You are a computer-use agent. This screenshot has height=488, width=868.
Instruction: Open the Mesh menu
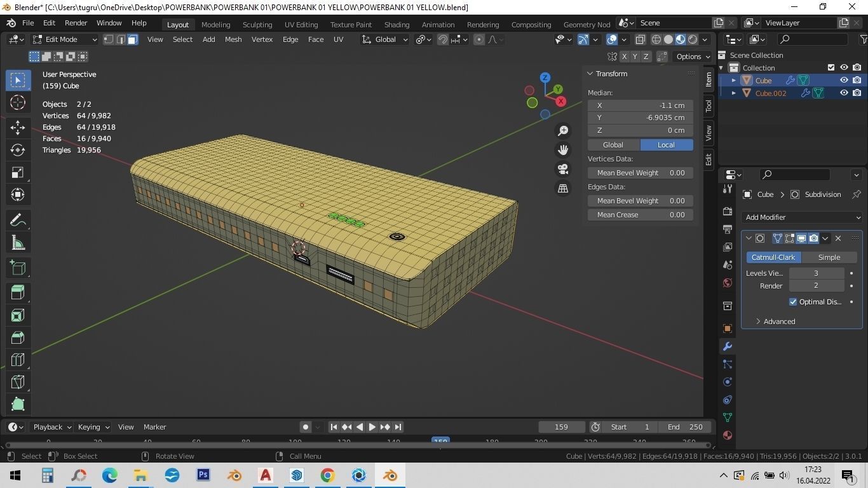click(x=233, y=39)
